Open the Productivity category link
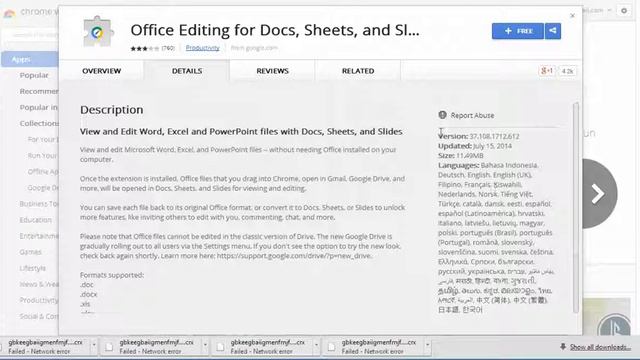Image resolution: width=640 pixels, height=360 pixels. point(202,48)
